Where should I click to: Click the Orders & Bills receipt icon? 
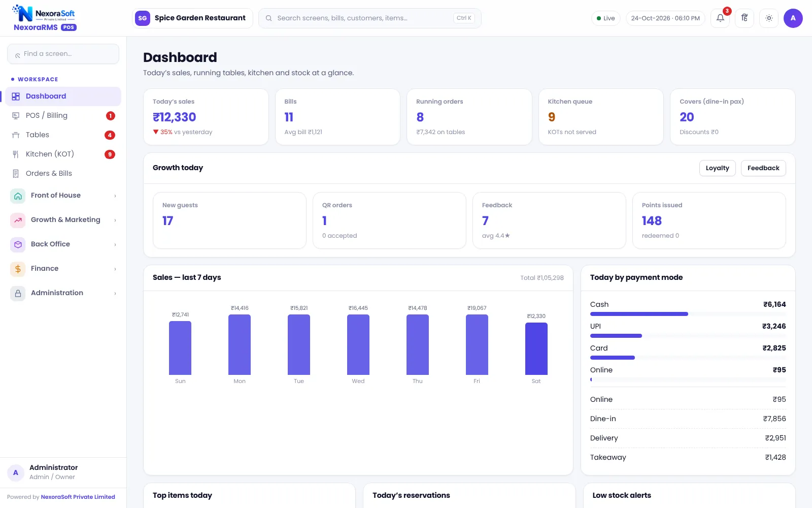pos(16,174)
